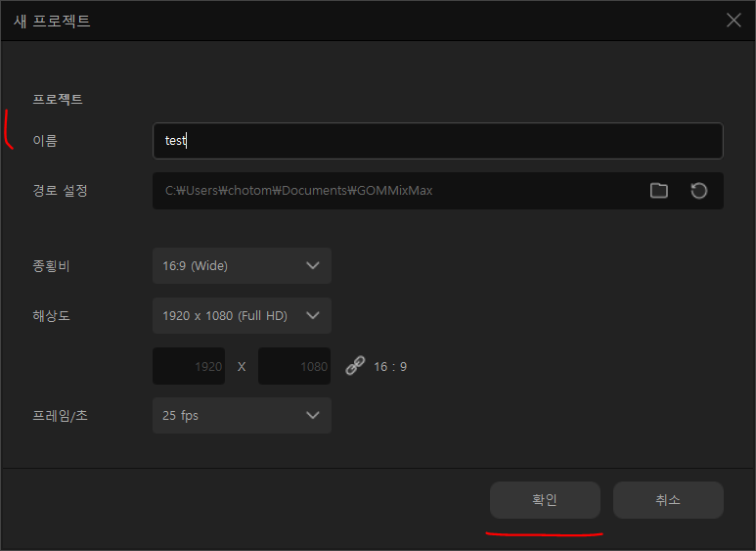Open the 1920 x 1080 resolution dropdown
Image resolution: width=756 pixels, height=551 pixels.
pyautogui.click(x=242, y=315)
